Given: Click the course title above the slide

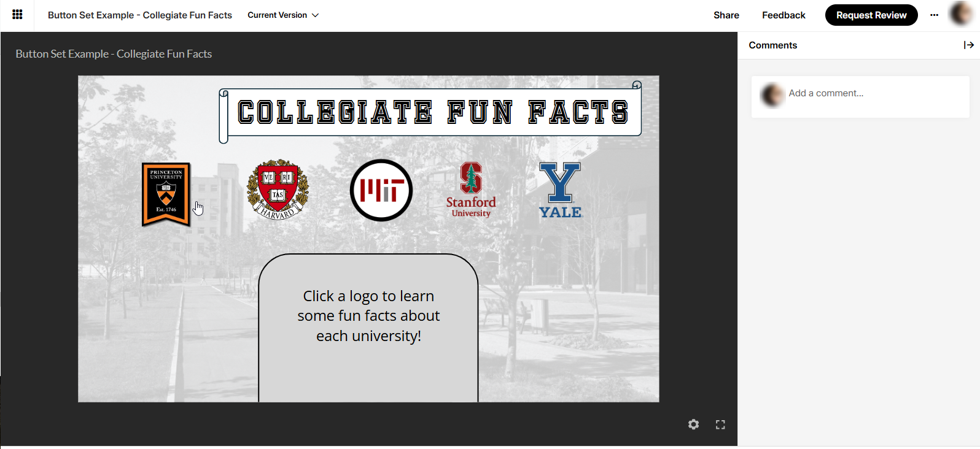Looking at the screenshot, I should (x=114, y=54).
